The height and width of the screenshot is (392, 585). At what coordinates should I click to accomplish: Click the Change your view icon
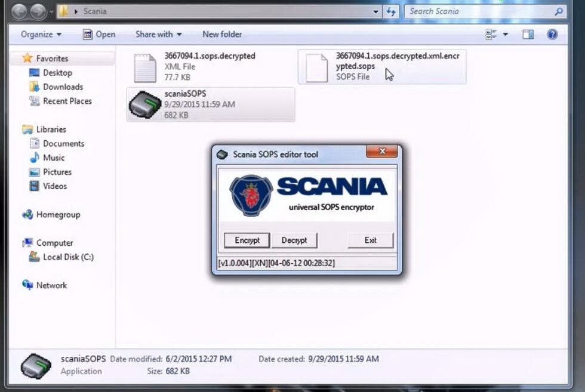pos(491,35)
